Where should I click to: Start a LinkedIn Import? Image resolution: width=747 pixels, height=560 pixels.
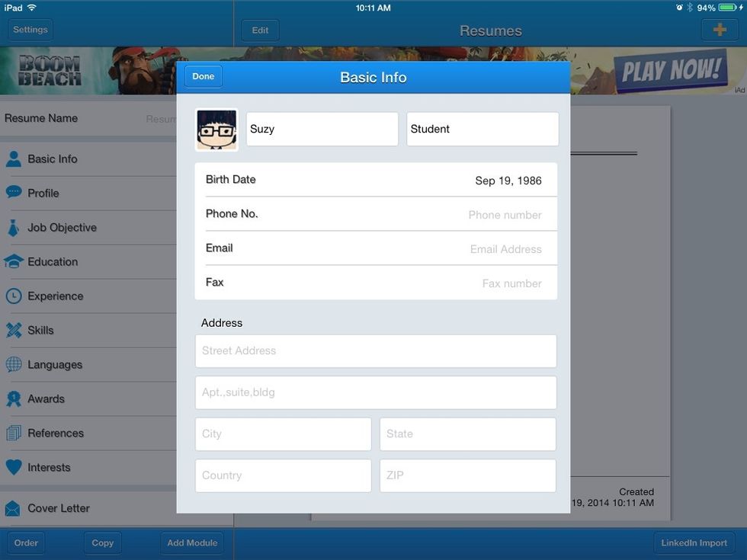coord(694,542)
